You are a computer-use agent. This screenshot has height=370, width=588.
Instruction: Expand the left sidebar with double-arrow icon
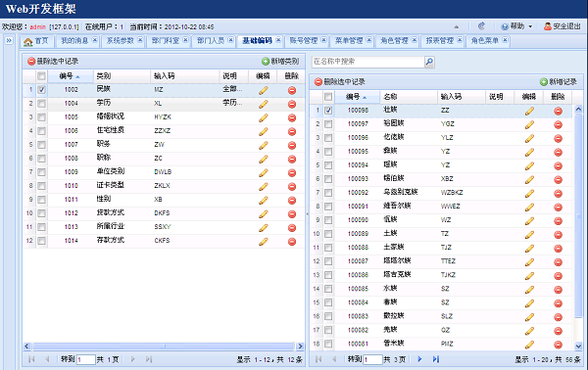point(9,40)
